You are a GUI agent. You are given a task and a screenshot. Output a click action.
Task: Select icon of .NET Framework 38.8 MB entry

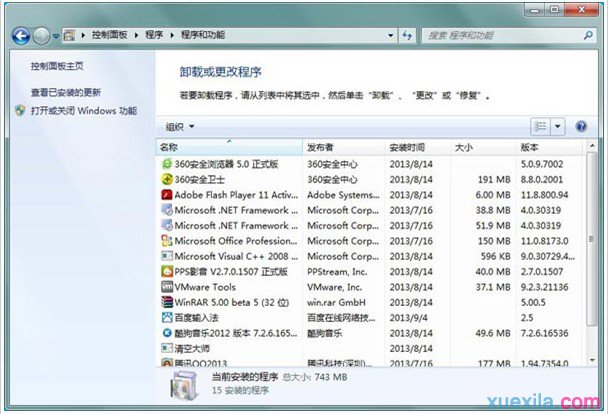tap(167, 210)
